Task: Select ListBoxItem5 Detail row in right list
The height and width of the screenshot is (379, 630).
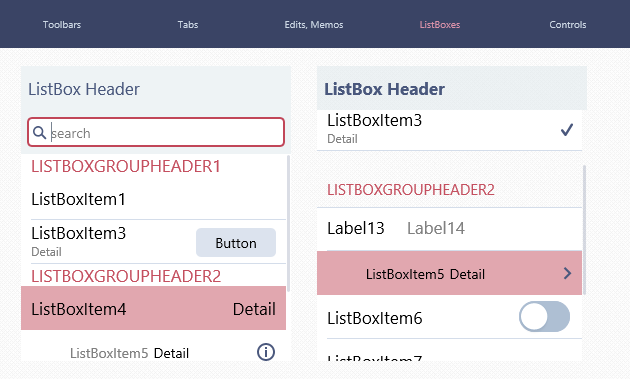Action: tap(449, 273)
